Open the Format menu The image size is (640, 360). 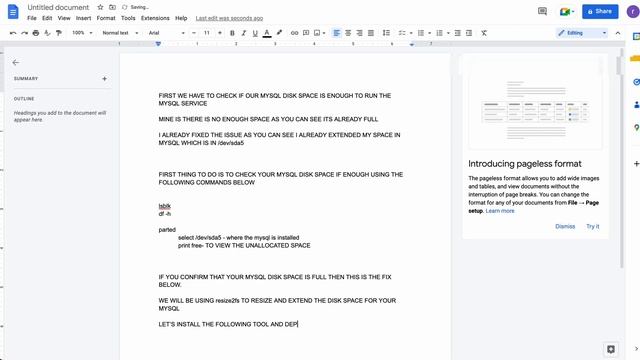[106, 18]
